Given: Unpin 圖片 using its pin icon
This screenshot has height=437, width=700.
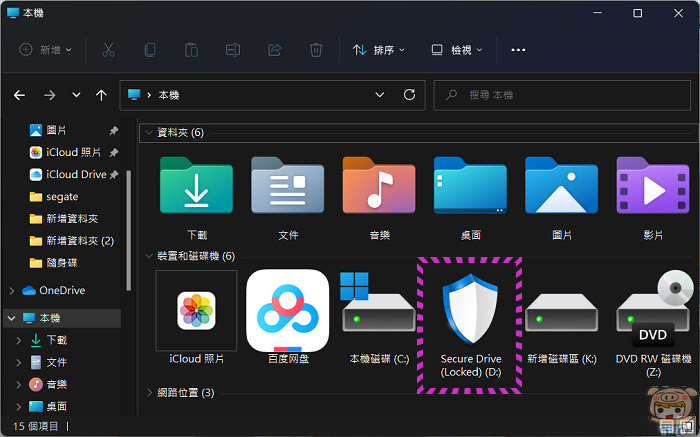Looking at the screenshot, I should tap(114, 130).
